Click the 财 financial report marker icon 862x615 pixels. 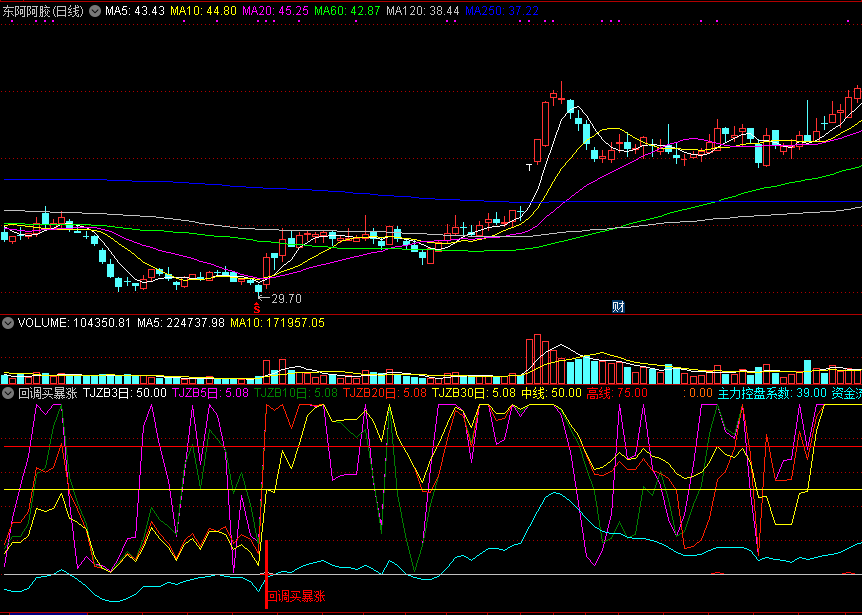point(618,307)
